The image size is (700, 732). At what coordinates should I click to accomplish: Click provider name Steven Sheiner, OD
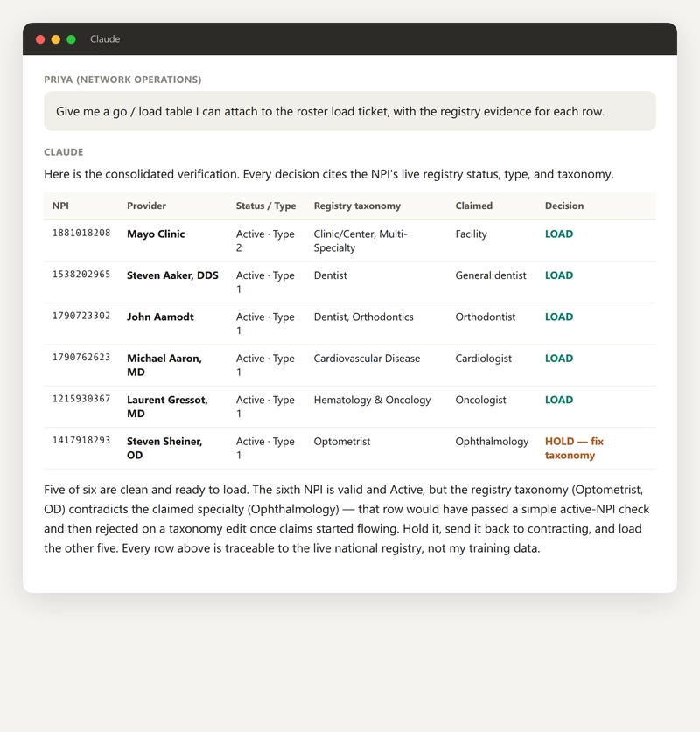tap(164, 448)
